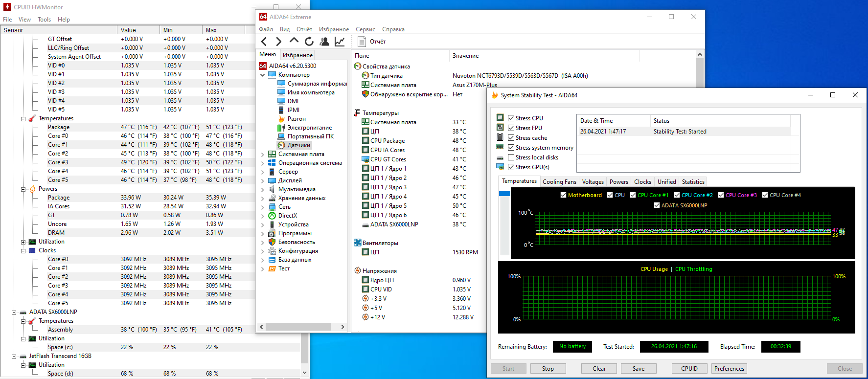Toggle the Stress CPU checkbox
Image resolution: width=868 pixels, height=379 pixels.
point(511,118)
